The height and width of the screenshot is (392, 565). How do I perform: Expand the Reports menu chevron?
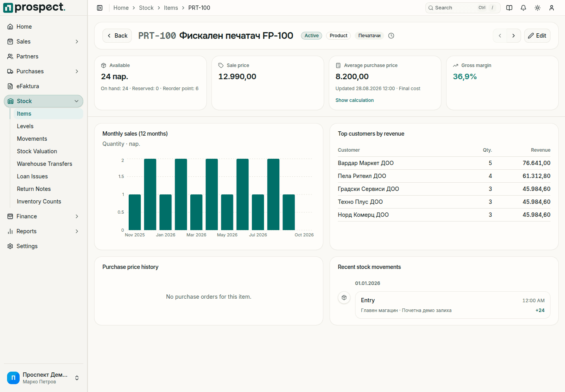[x=77, y=231]
